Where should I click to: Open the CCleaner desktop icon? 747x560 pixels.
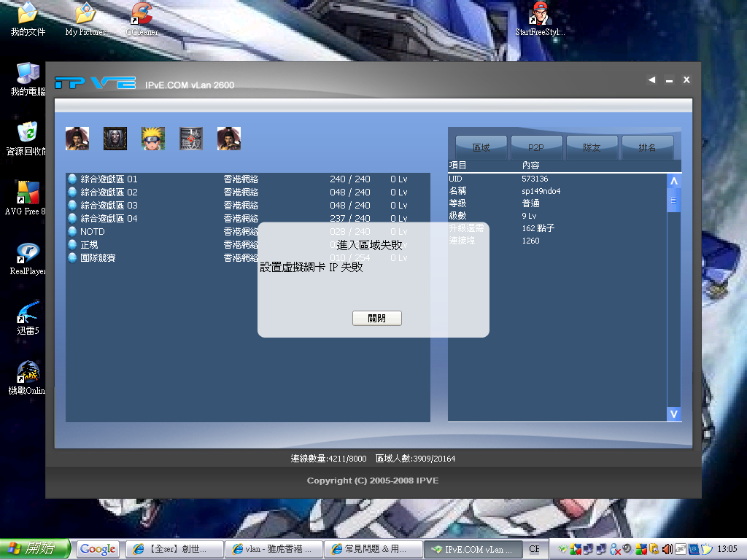(x=141, y=16)
